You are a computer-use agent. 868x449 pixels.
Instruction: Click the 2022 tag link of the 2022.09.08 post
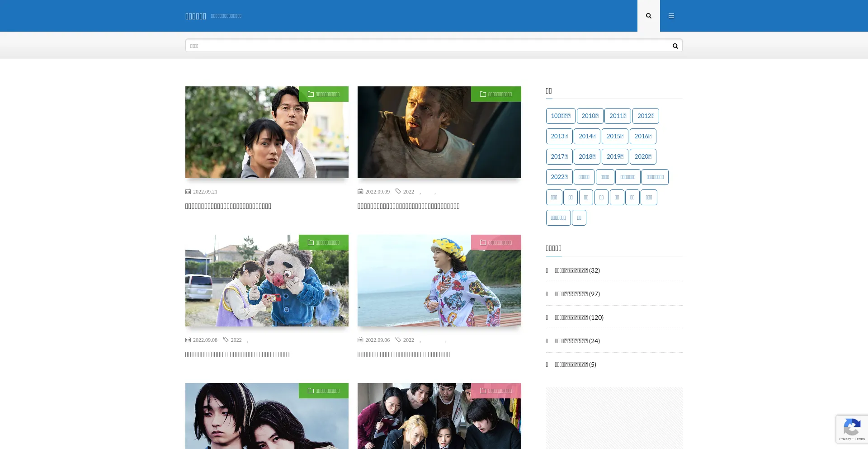(236, 340)
